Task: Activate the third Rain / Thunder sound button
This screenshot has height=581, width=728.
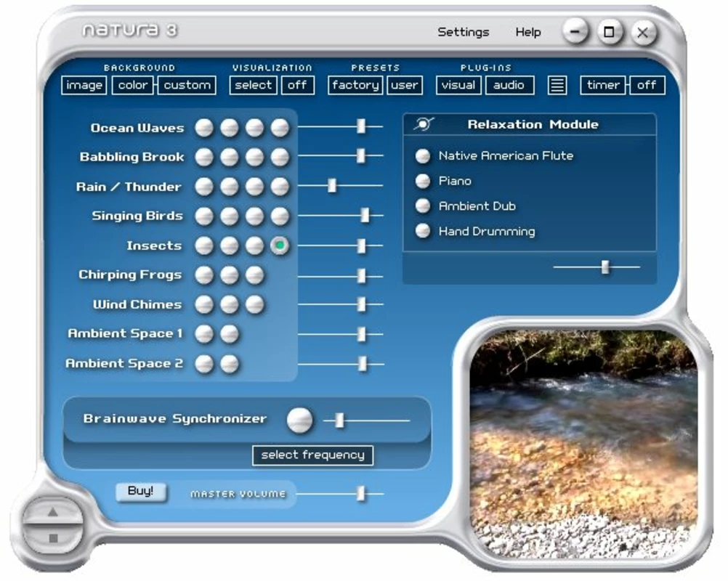Action: click(x=254, y=187)
